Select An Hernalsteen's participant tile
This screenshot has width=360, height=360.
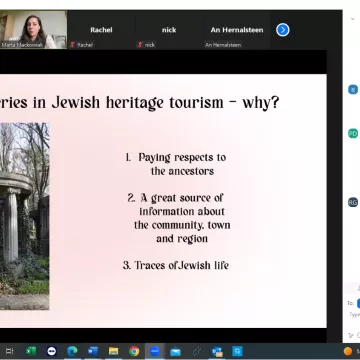237,30
